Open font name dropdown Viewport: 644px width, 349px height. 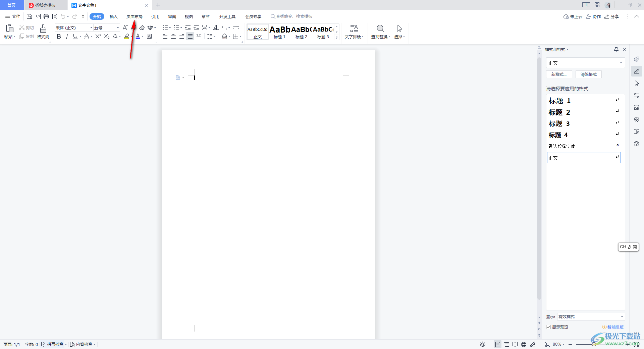click(91, 28)
